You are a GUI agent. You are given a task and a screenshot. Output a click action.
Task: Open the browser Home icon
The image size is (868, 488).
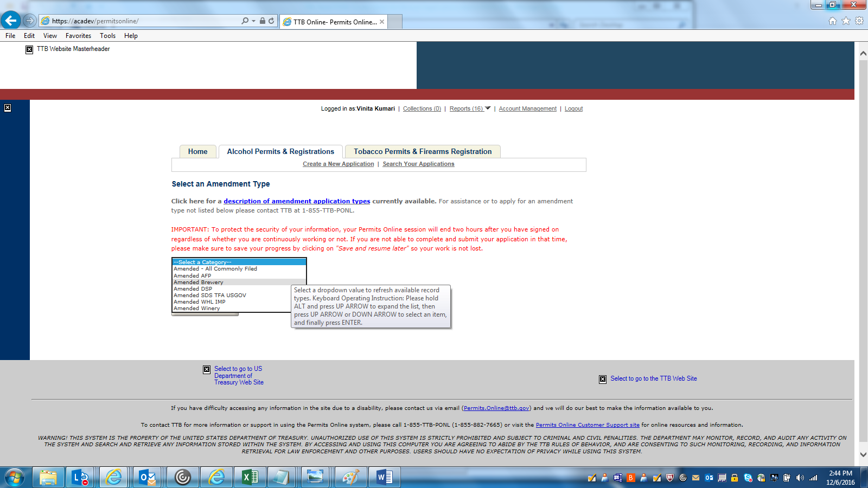click(x=833, y=21)
